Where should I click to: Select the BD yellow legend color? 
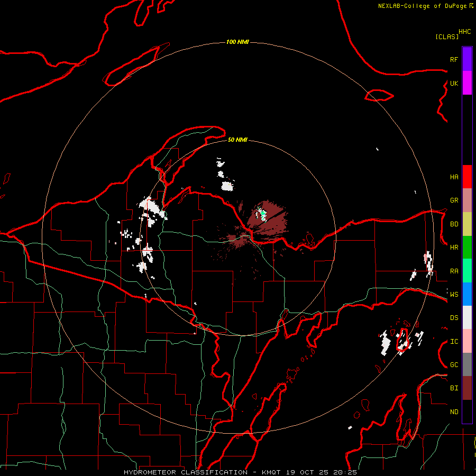pos(467,224)
